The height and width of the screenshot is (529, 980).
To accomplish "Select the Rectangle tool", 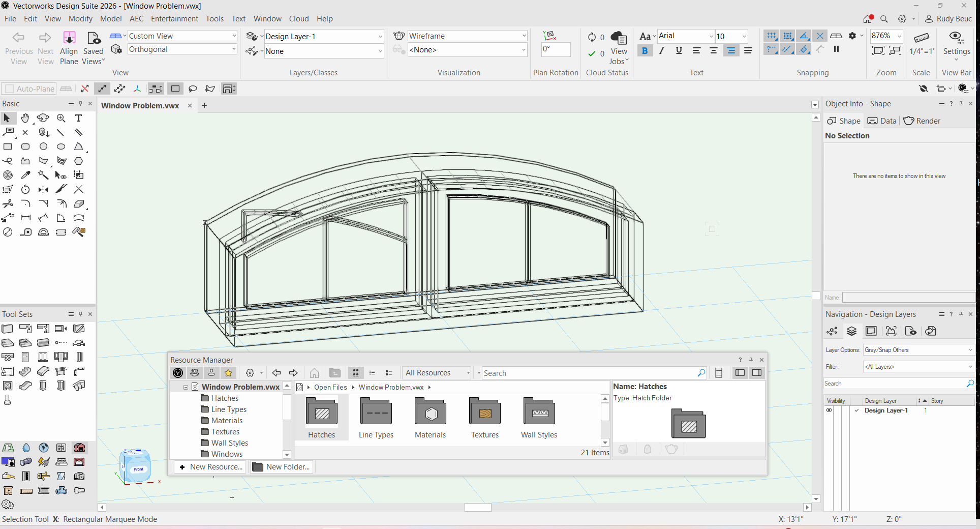I will (x=8, y=146).
